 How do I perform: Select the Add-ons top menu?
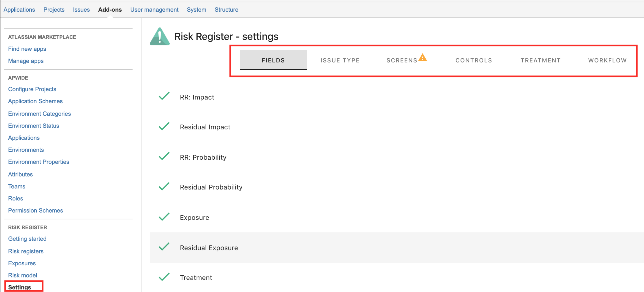tap(110, 9)
